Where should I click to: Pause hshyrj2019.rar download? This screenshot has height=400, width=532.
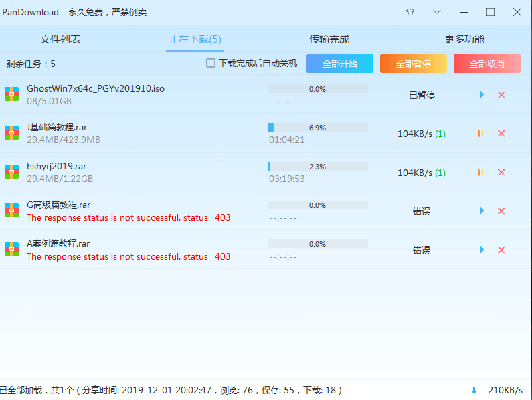click(480, 173)
